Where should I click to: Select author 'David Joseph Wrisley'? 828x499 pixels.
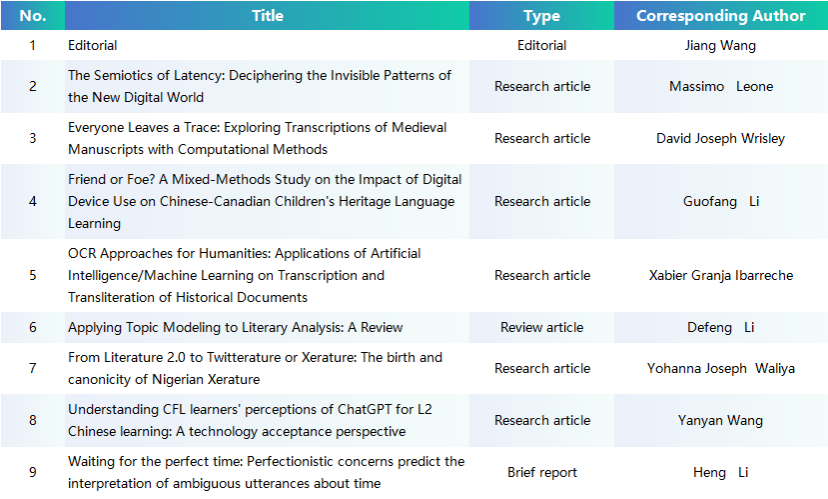pos(720,138)
